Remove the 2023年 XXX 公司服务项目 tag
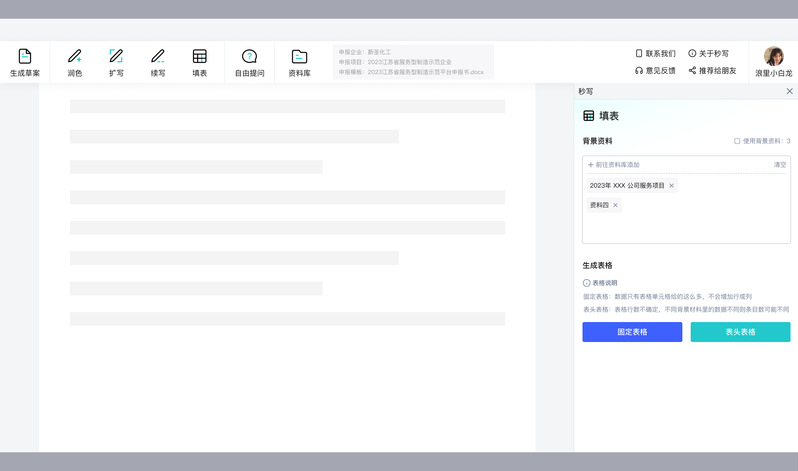The image size is (798, 471). (671, 185)
